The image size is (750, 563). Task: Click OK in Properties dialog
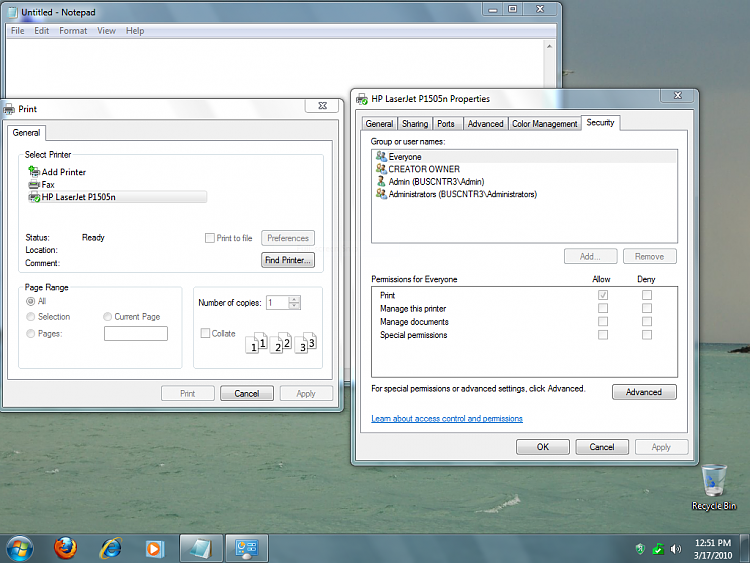pyautogui.click(x=543, y=447)
